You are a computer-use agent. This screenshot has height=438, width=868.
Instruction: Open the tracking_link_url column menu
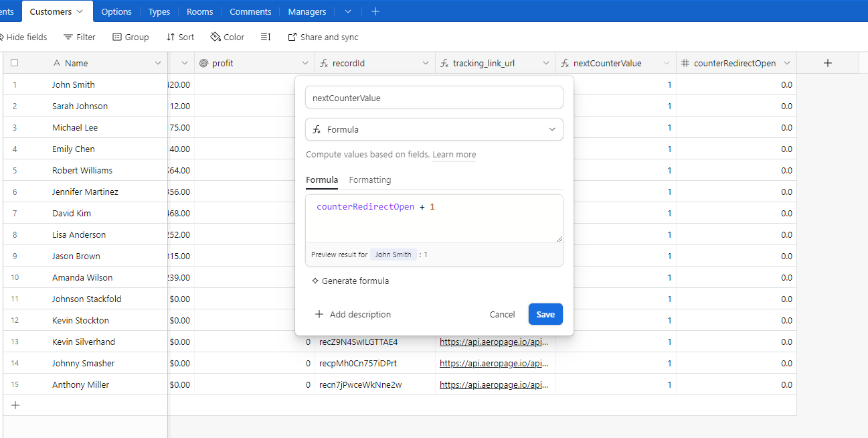(546, 63)
